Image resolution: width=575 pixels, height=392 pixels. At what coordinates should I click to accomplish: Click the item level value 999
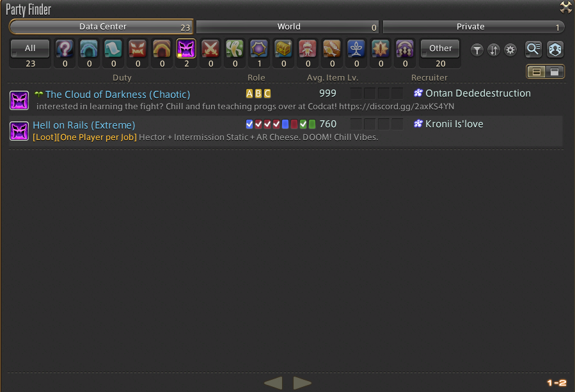pyautogui.click(x=327, y=93)
